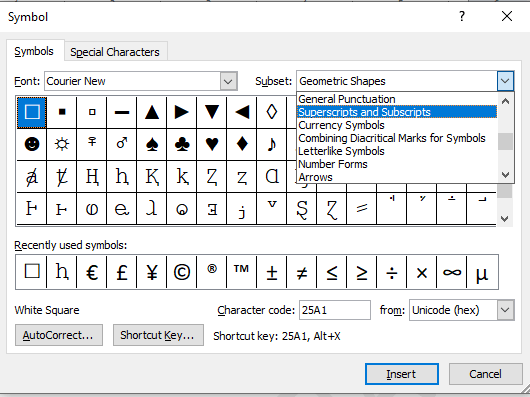
Task: Switch to the Special Characters tab
Action: (115, 52)
